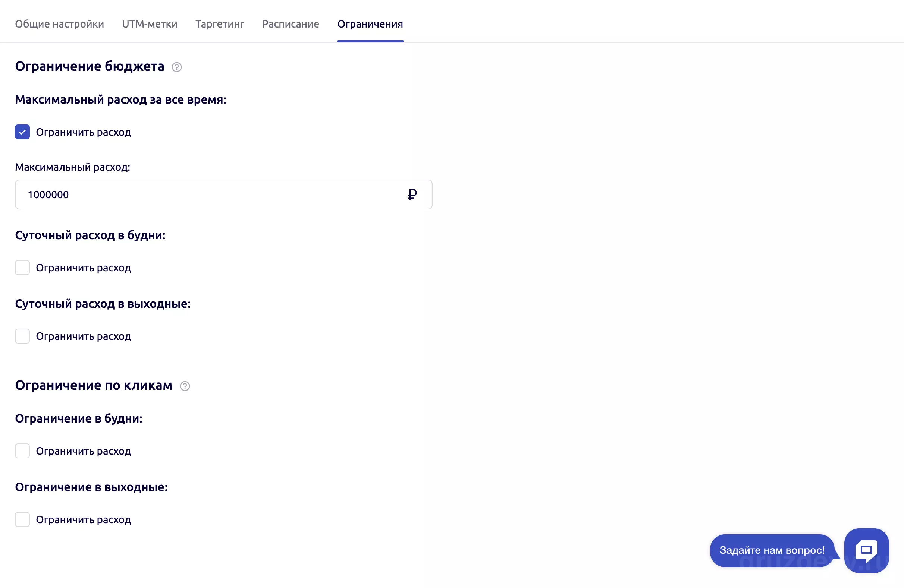This screenshot has height=588, width=904.
Task: Enable Ограничить расход under Ограничение в выходные
Action: pyautogui.click(x=22, y=520)
